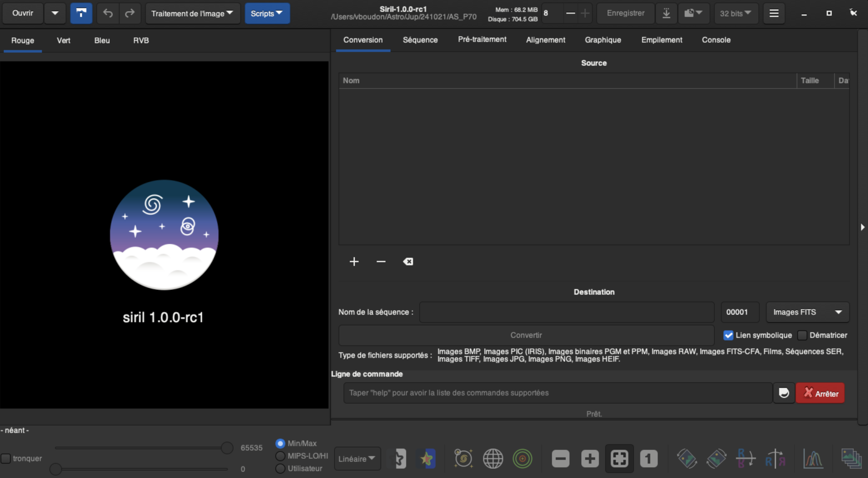The height and width of the screenshot is (478, 868).
Task: Click the upper 65535 level slider handle
Action: click(x=227, y=448)
